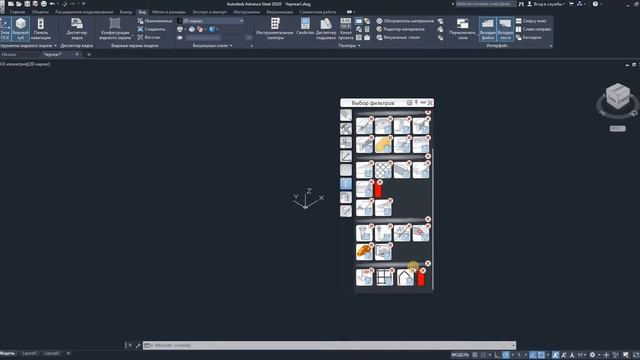Open Switch Windows (Переключить окна) dropdown
Screen dimensions: 640x360
(462, 29)
